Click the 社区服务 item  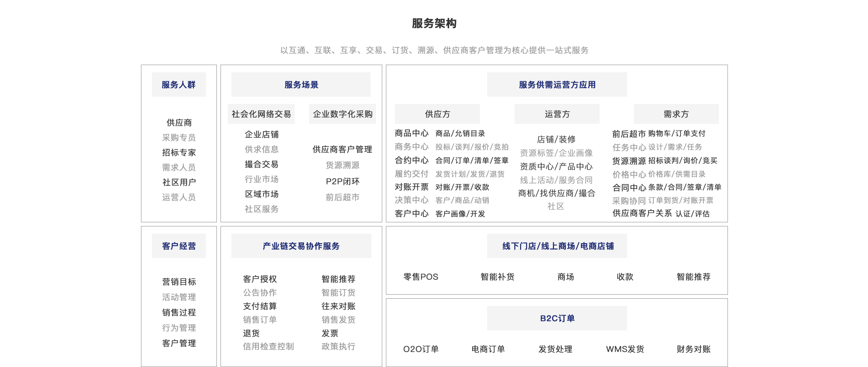coord(262,209)
